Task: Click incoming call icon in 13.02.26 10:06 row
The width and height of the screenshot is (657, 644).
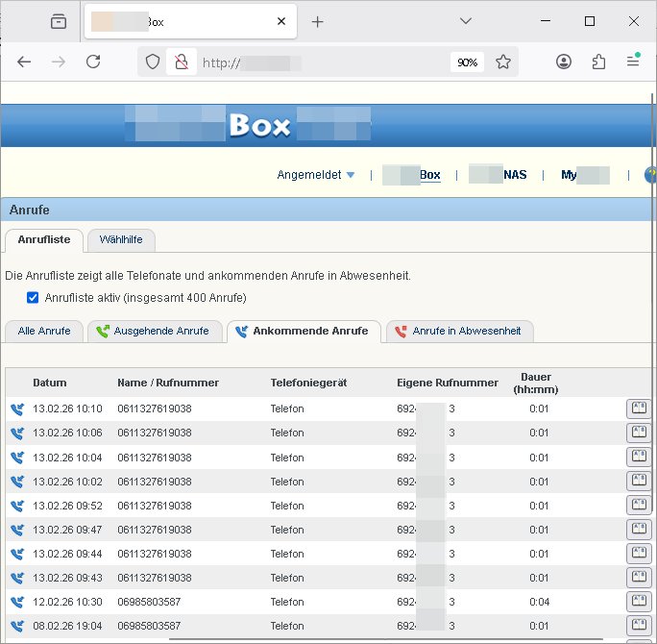Action: click(17, 433)
